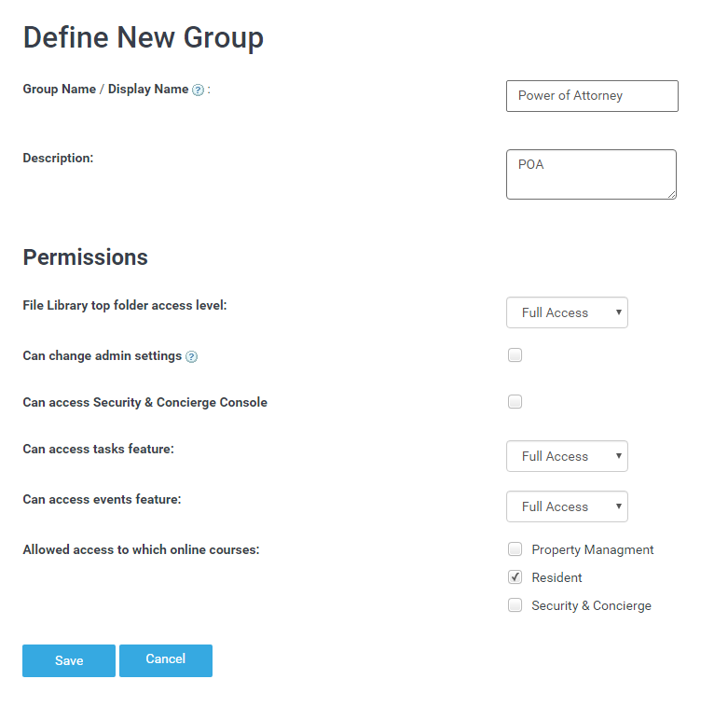Click help icon beside Group Name label
Screen dimensions: 728x707
pos(198,90)
